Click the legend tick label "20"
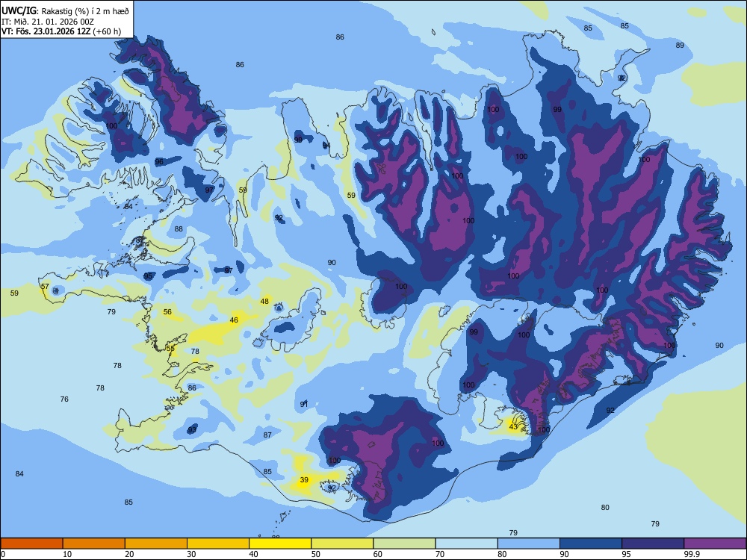Screen dimensions: 747x560 pyautogui.click(x=129, y=554)
